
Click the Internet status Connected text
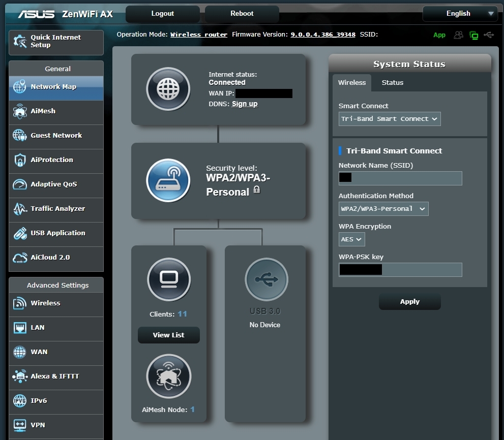pyautogui.click(x=227, y=82)
